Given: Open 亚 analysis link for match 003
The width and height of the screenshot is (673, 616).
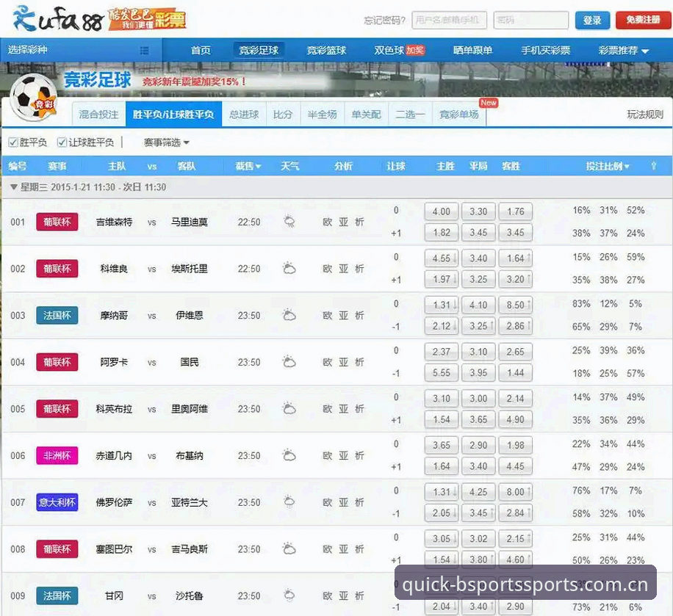Looking at the screenshot, I should tap(343, 315).
